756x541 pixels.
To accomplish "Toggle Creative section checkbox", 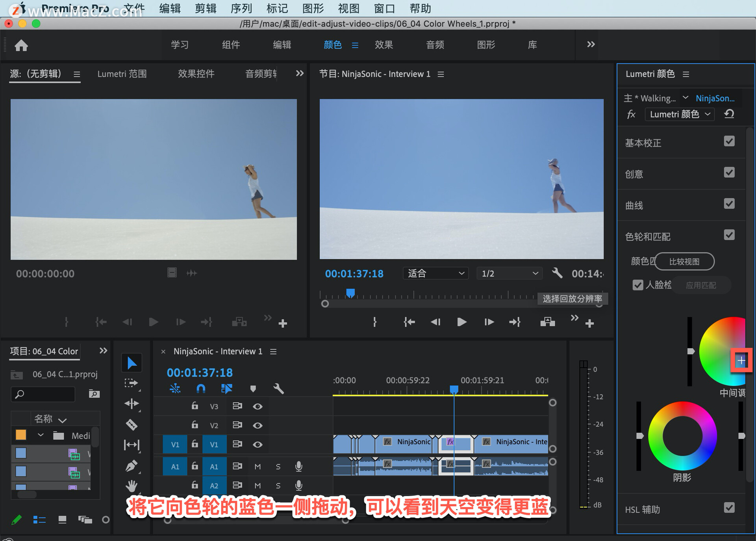I will [x=729, y=172].
